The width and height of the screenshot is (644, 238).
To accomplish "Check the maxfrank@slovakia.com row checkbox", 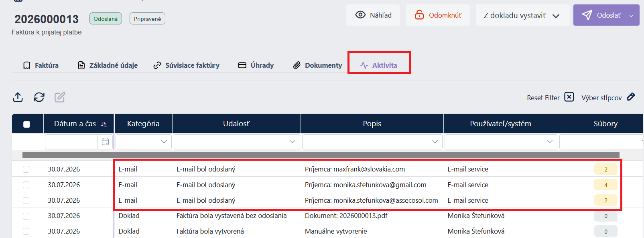I will click(26, 169).
